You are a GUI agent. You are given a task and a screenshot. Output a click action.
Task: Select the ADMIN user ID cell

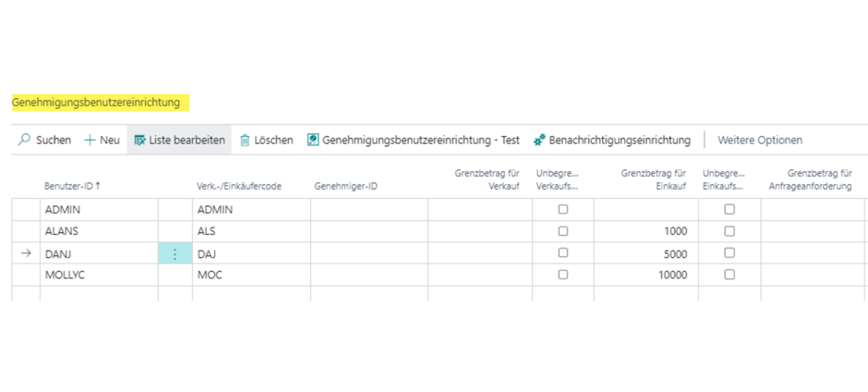(x=99, y=210)
